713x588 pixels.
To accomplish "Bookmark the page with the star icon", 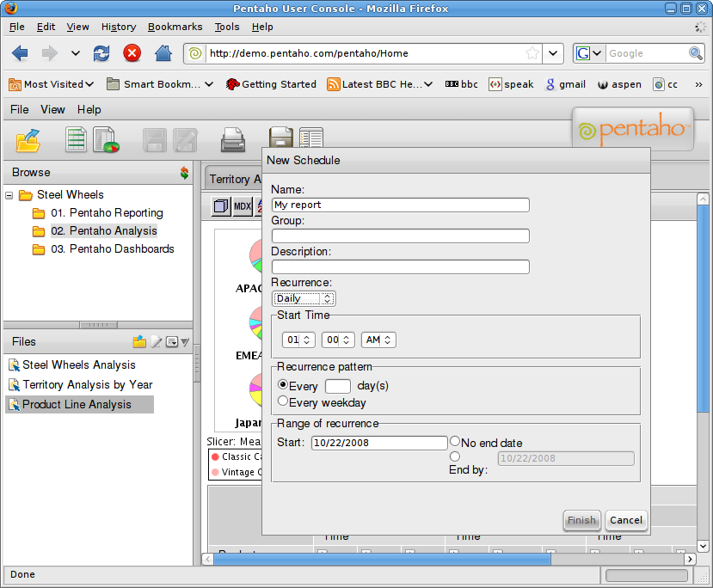I will click(532, 53).
